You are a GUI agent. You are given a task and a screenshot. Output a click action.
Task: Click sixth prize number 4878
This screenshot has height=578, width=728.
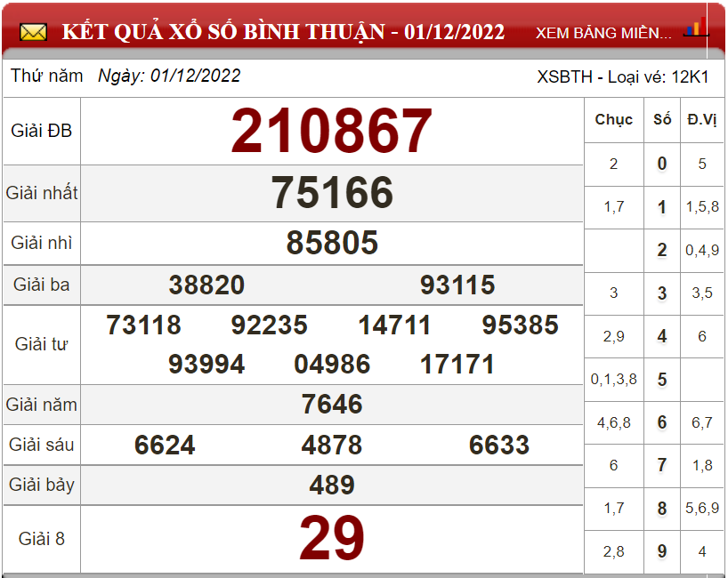(x=332, y=445)
